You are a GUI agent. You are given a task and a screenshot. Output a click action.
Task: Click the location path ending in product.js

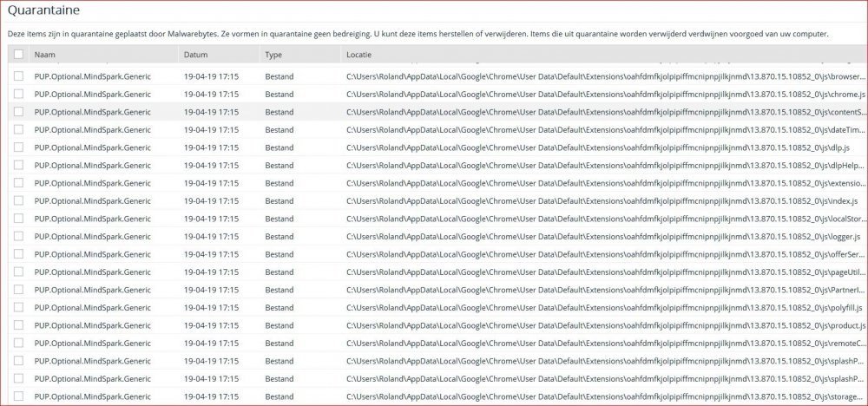point(606,325)
